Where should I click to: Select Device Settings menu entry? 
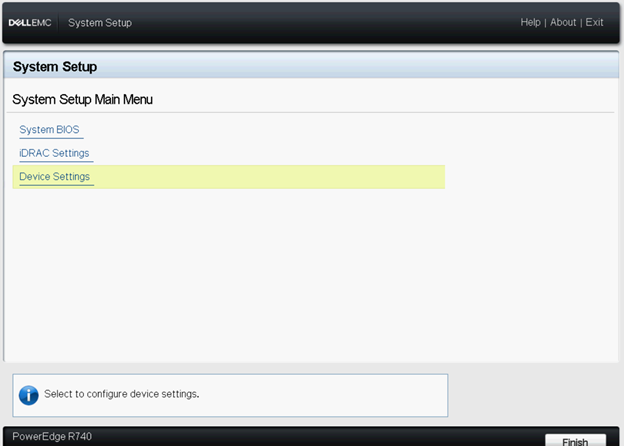coord(54,177)
